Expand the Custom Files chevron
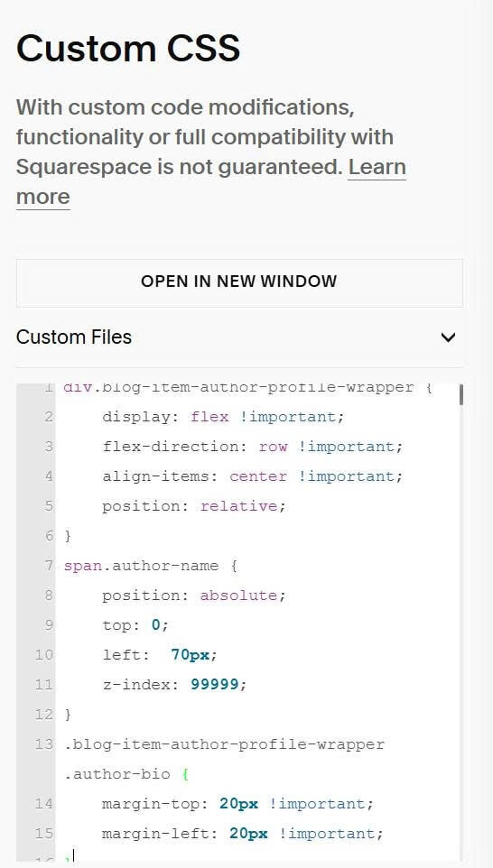Image resolution: width=493 pixels, height=868 pixels. click(448, 337)
